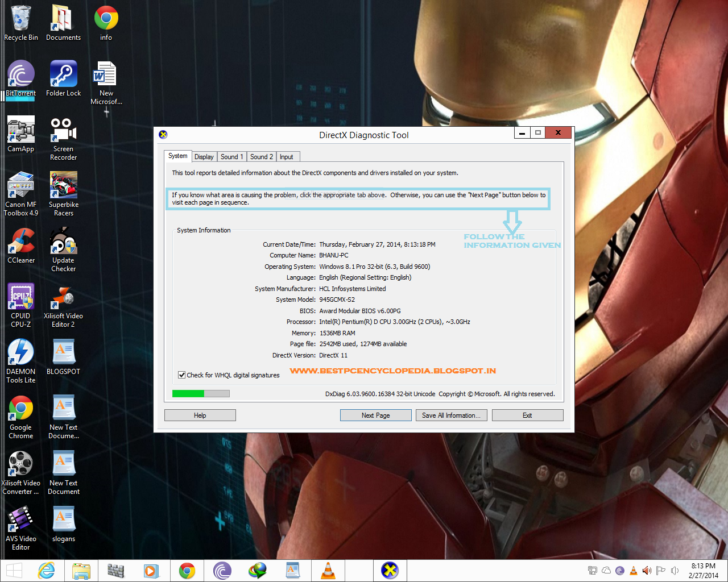Screen dimensions: 728x582
Task: Click the Current Date/Time value
Action: pyautogui.click(x=377, y=244)
